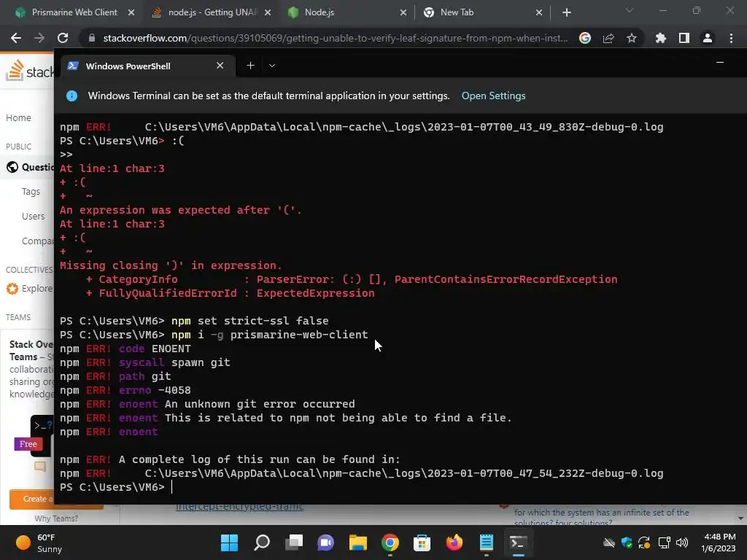The image size is (747, 560).
Task: Click 'An unknown git error occurred' text
Action: coord(260,404)
